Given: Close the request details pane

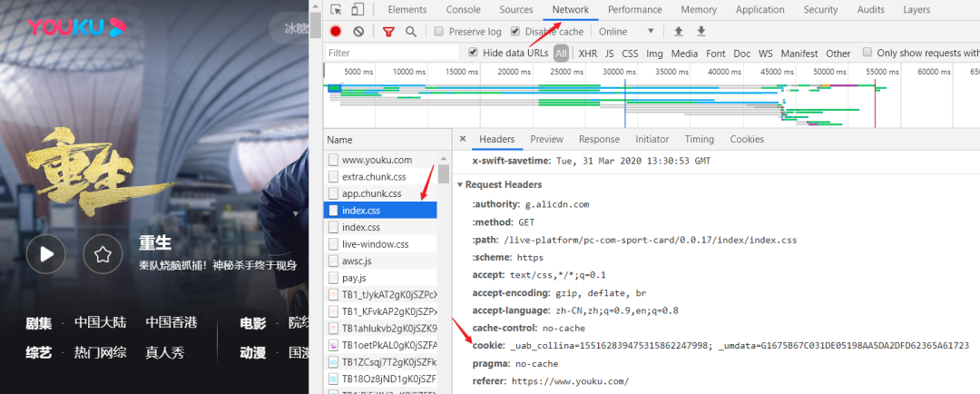Looking at the screenshot, I should (x=463, y=139).
